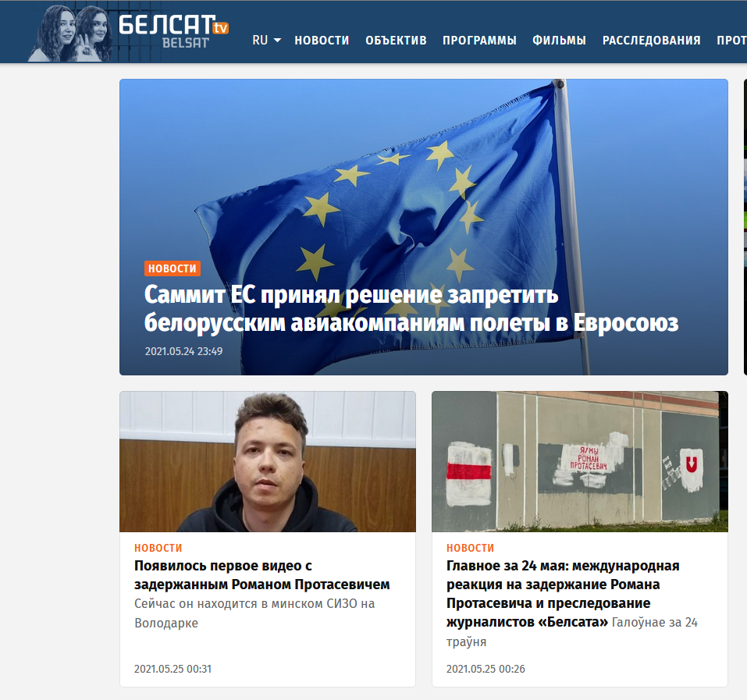Click the Новости category above 24 мая story
The image size is (747, 700).
tap(470, 548)
